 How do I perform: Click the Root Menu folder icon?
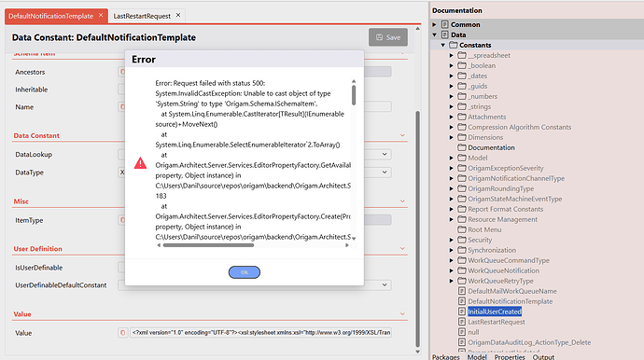(x=462, y=229)
